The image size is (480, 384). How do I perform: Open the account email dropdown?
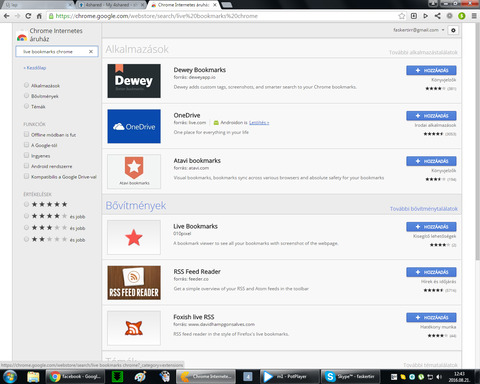point(419,30)
